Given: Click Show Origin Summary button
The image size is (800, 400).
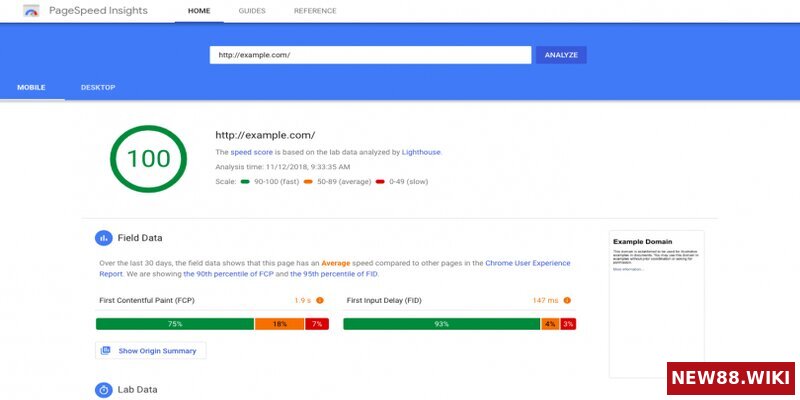Looking at the screenshot, I should pos(151,351).
